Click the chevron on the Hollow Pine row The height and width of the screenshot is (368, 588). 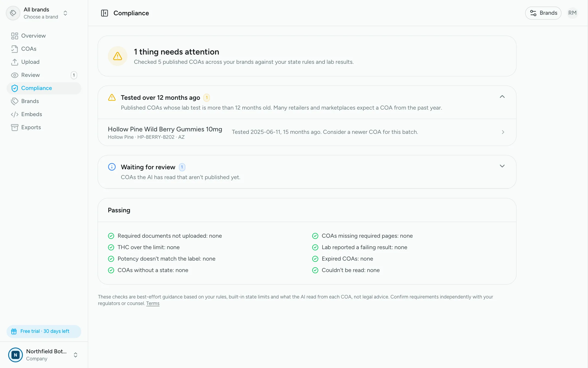(x=503, y=132)
